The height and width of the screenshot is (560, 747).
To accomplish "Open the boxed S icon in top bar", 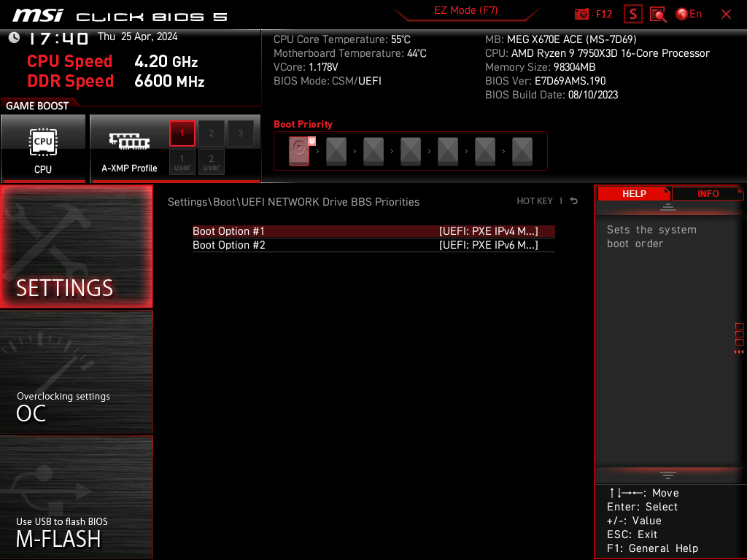I will 633,15.
